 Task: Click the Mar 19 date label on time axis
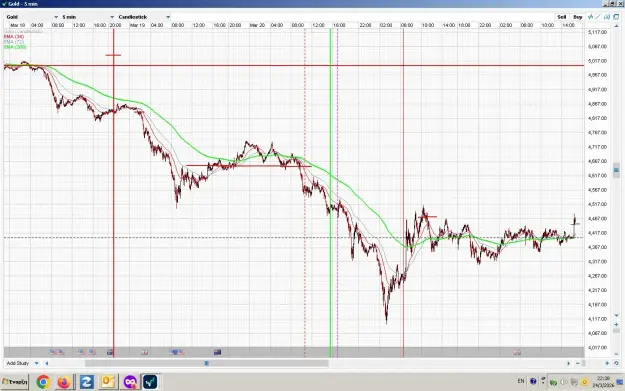pyautogui.click(x=137, y=25)
